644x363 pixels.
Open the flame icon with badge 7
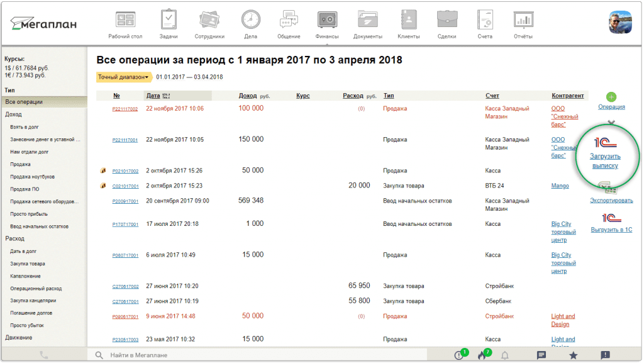pos(483,355)
